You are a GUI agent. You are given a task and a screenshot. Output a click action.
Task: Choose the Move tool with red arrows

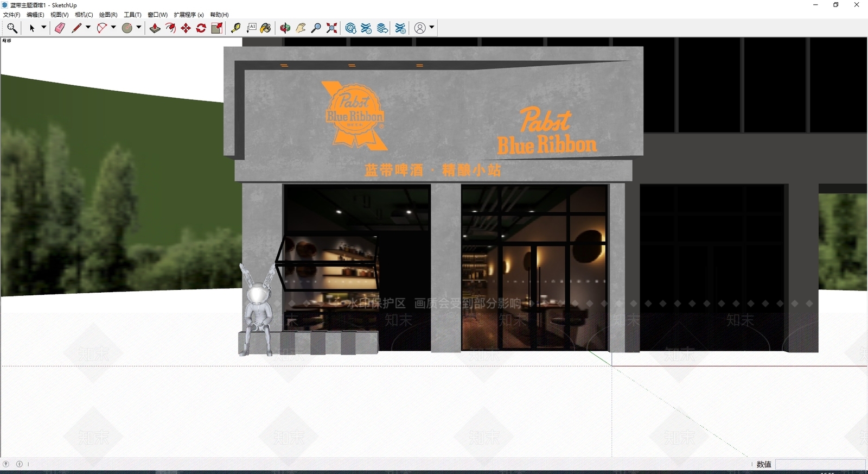click(186, 28)
